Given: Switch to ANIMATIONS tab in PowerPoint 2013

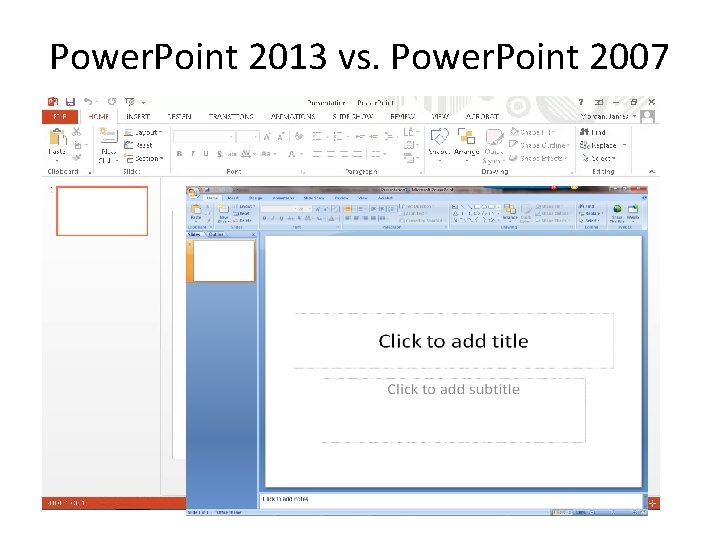Looking at the screenshot, I should click(x=293, y=117).
